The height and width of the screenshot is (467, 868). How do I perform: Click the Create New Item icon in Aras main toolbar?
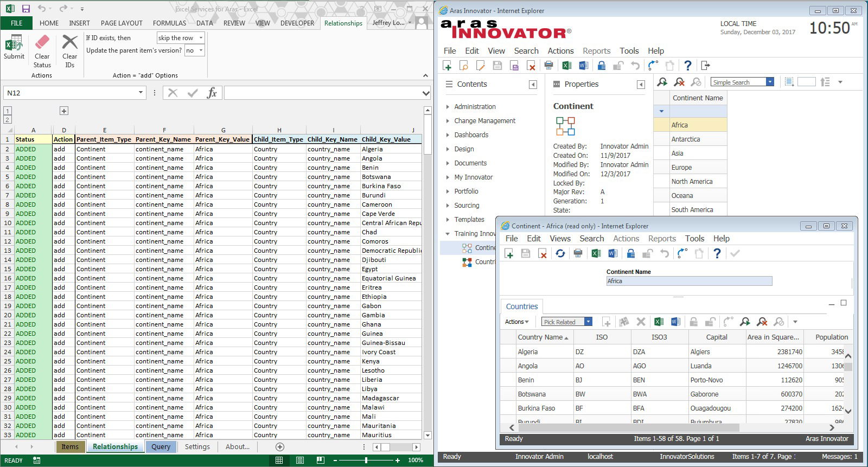[447, 66]
